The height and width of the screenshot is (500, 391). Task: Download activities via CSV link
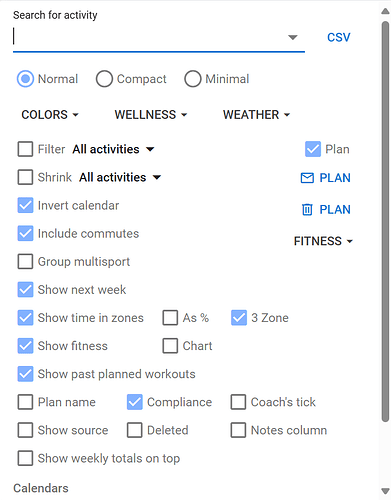pos(339,37)
